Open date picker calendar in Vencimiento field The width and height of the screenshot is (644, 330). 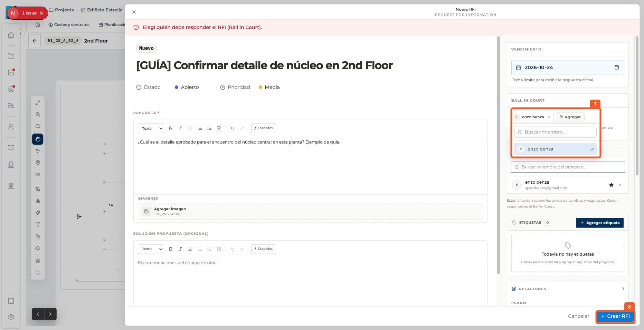point(617,67)
